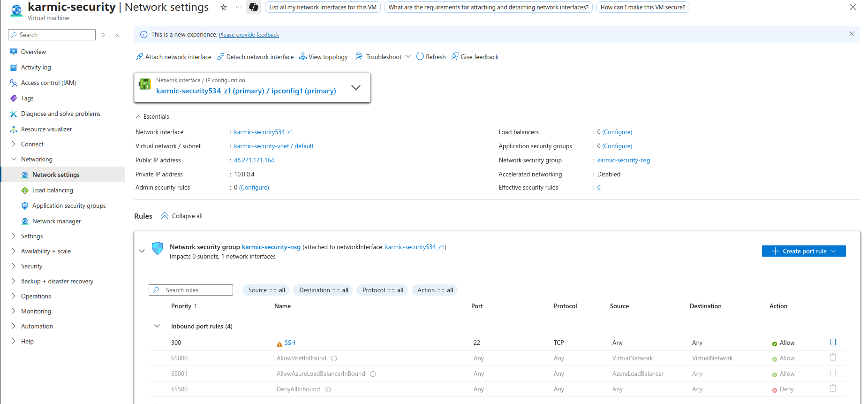
Task: Click the info icon next to AllowVnetInBound
Action: coord(334,358)
